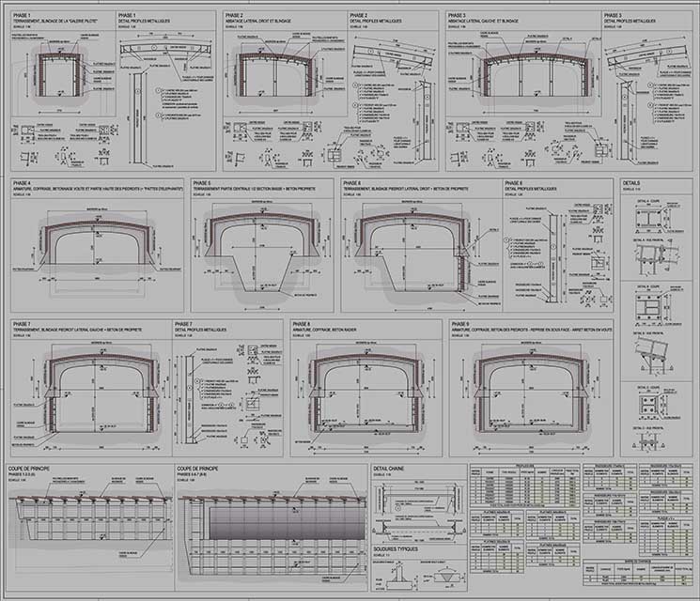This screenshot has width=700, height=601.
Task: Select the Phase 1 gallery pilot cross-section drawing
Action: point(59,73)
